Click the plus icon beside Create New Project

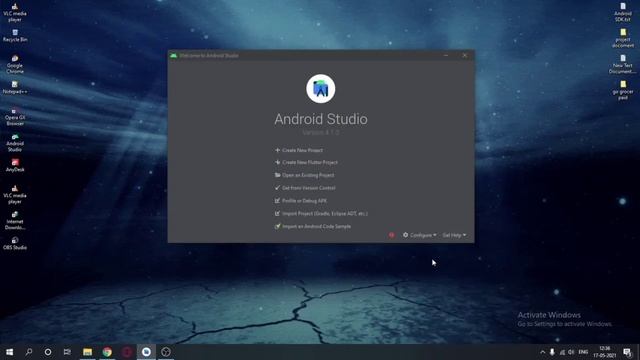(x=278, y=150)
